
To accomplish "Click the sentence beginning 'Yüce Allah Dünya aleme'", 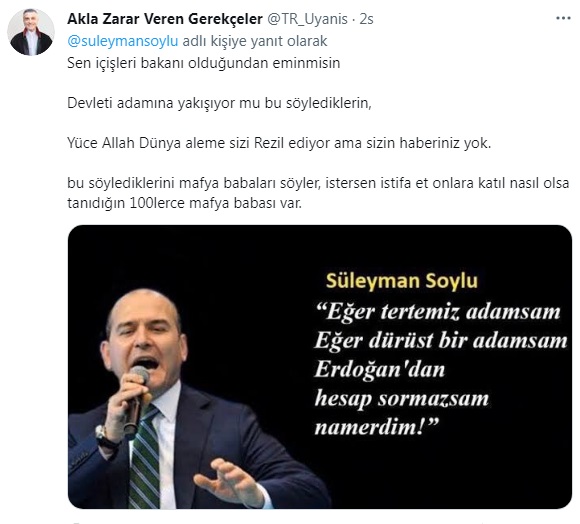I will click(279, 143).
